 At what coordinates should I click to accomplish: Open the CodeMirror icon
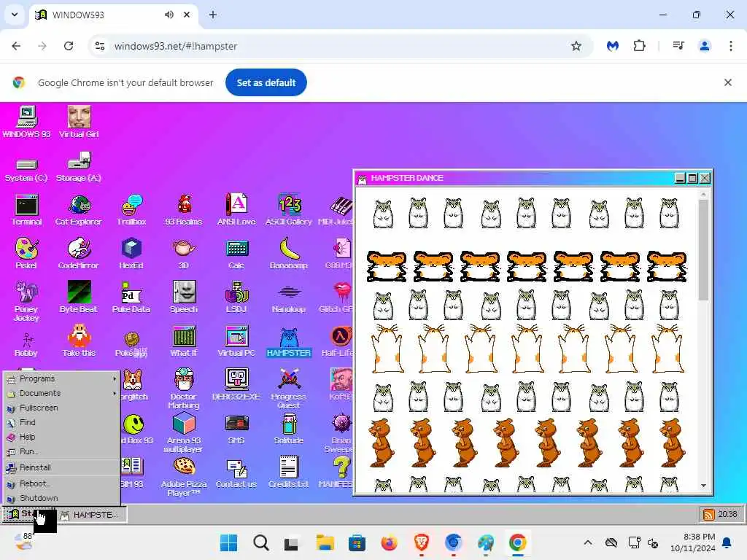(79, 253)
